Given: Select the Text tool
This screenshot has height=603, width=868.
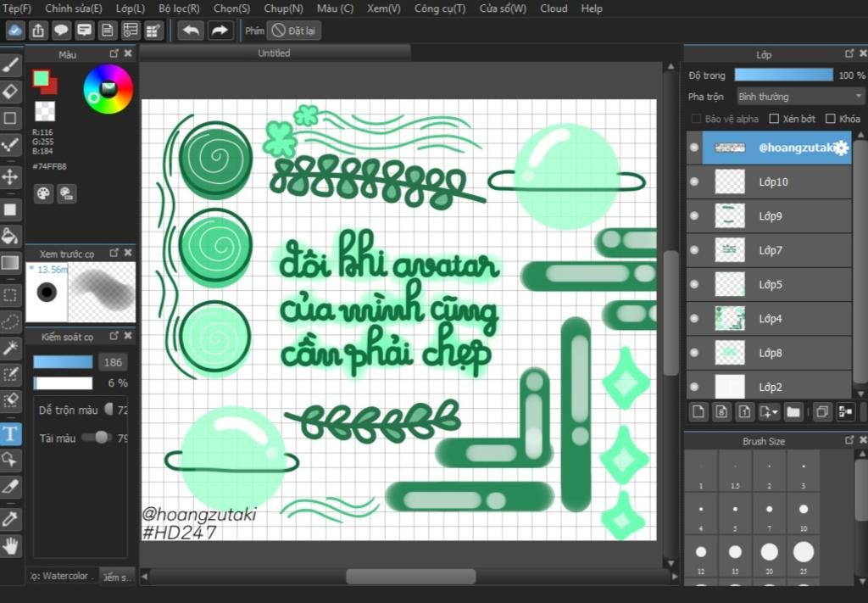Looking at the screenshot, I should [10, 434].
